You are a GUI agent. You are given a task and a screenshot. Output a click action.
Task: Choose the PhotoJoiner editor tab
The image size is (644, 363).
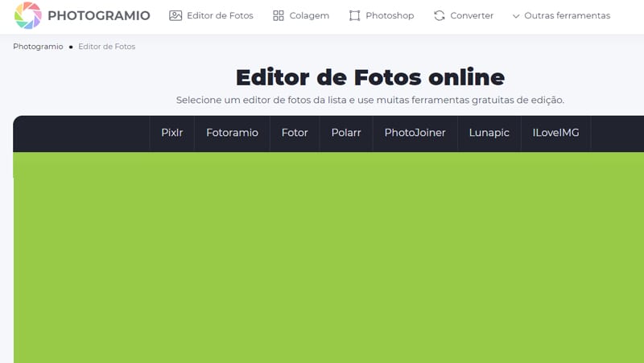tap(415, 133)
